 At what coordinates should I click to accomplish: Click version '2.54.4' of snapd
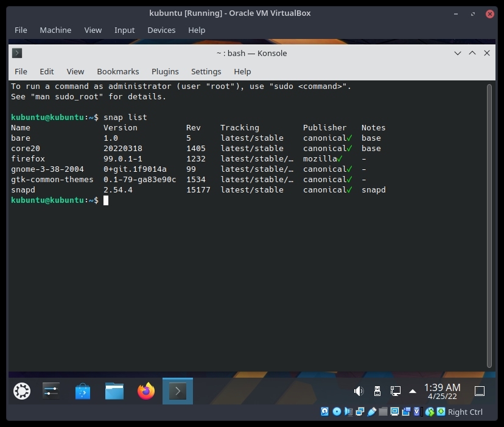coord(118,190)
